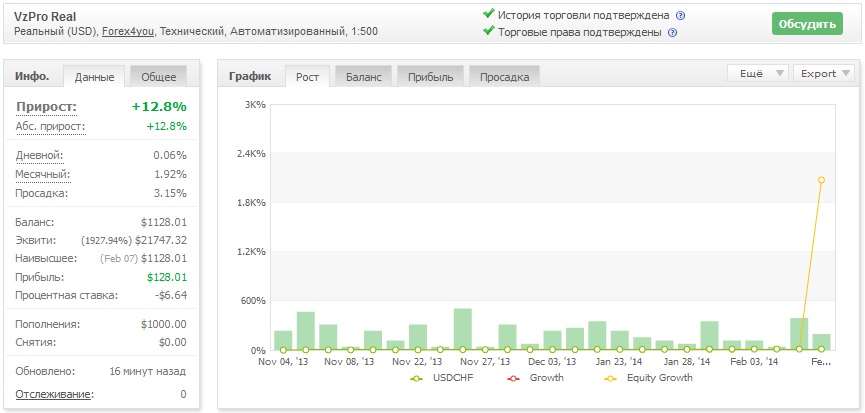The width and height of the screenshot is (865, 413).
Task: Click the Просадка value 3.15%
Action: [x=170, y=194]
